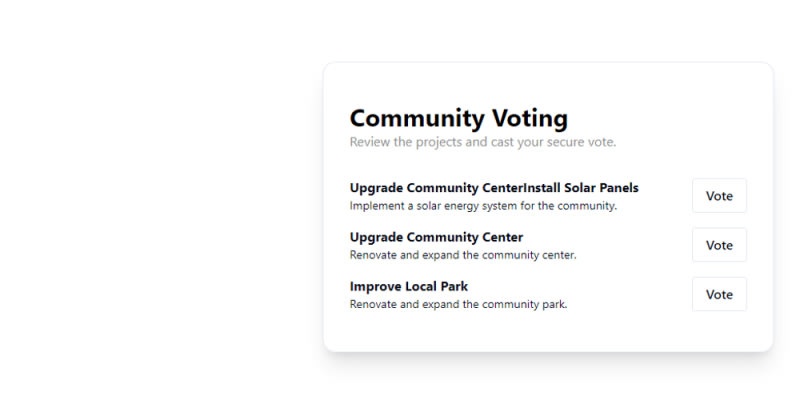The image size is (800, 400).
Task: Click the 'Implement a solar energy system' description
Action: (x=483, y=206)
